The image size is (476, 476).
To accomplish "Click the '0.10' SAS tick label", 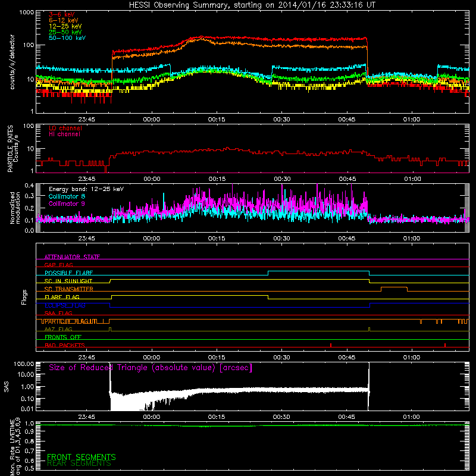I will 27,399.
